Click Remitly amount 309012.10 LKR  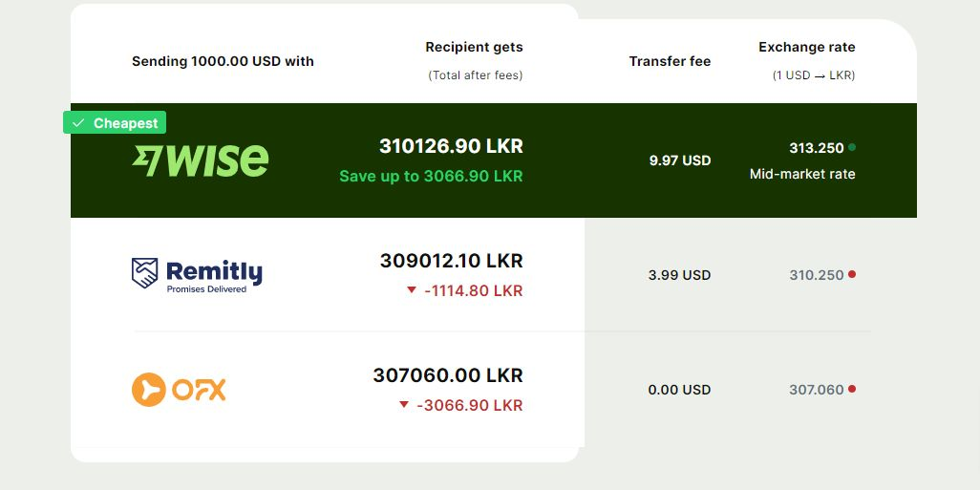[x=451, y=261]
